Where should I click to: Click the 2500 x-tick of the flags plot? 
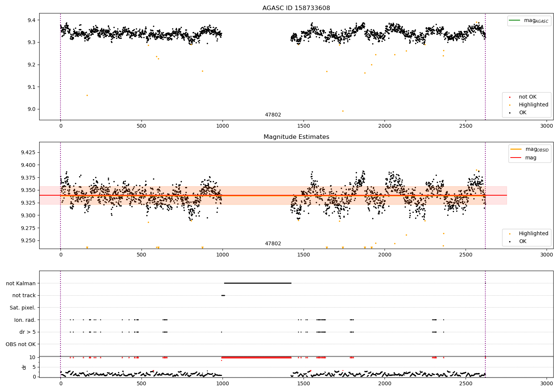point(466,384)
